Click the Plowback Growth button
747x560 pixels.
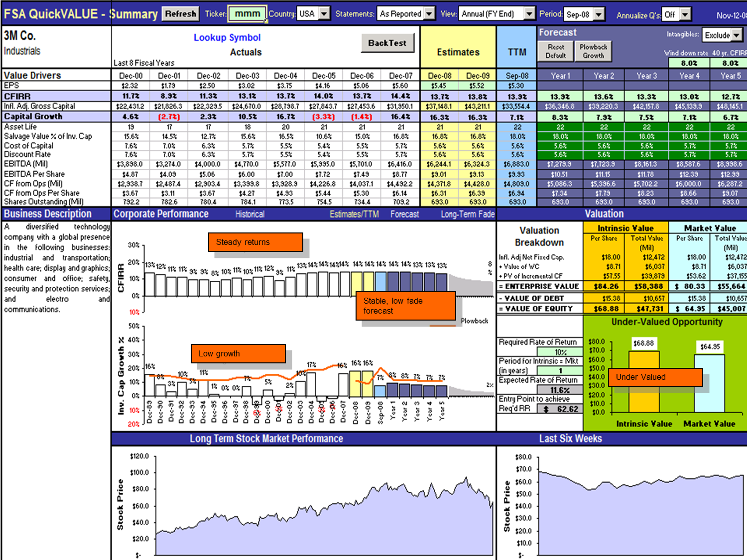(x=593, y=51)
